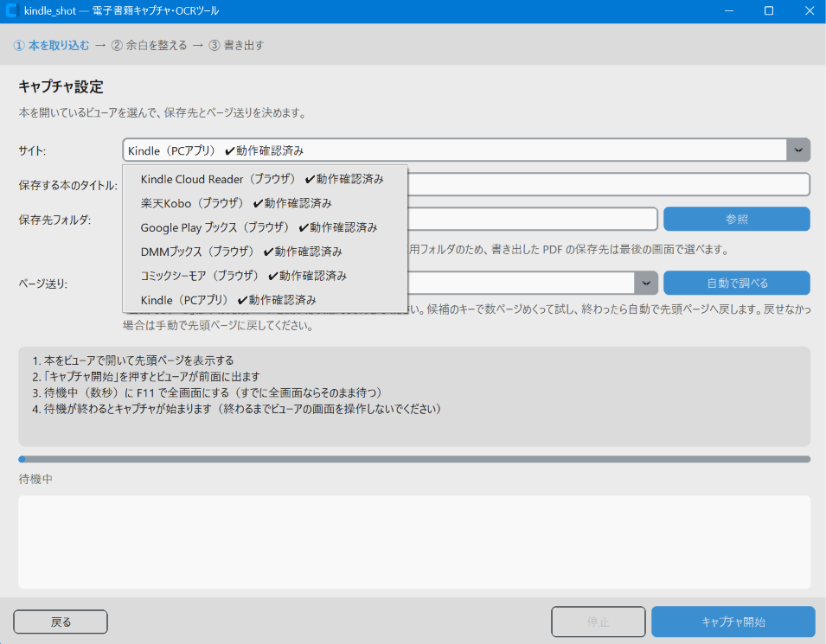826x644 pixels.
Task: Select DMMブックス（ブラウザ） in dropdown list
Action: click(x=265, y=252)
